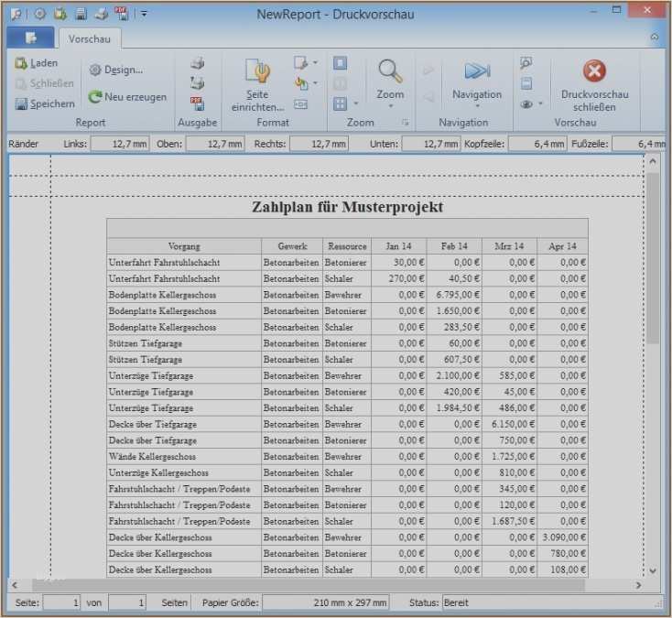
Task: Click the horizontal scrollbar left arrow
Action: [15, 585]
